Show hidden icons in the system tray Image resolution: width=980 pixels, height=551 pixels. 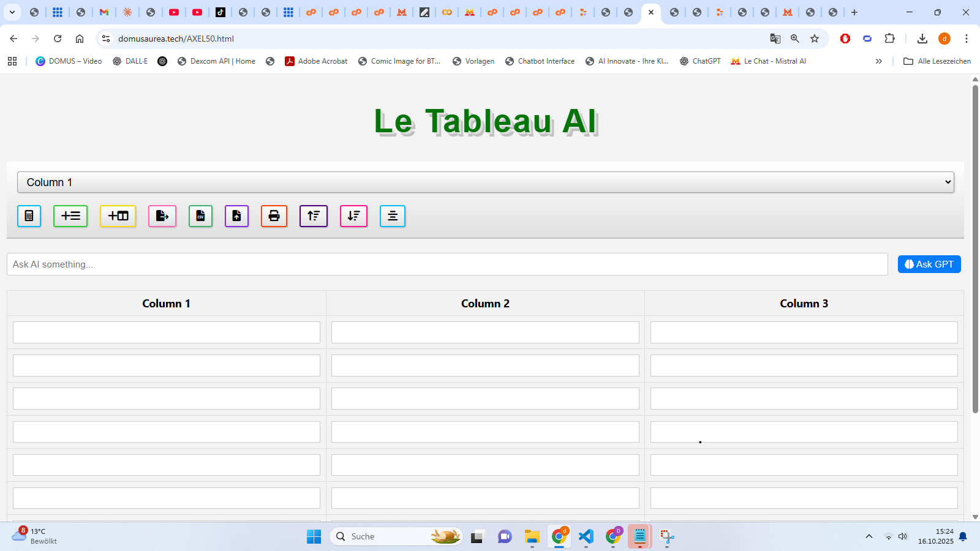coord(869,536)
